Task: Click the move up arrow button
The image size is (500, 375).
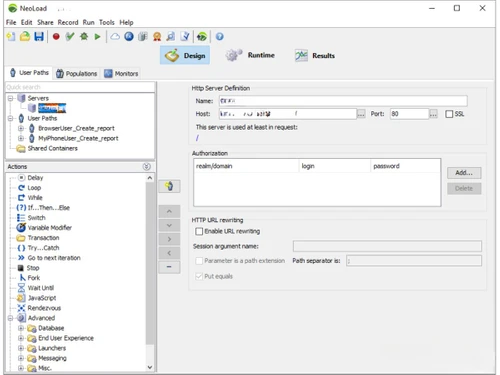Action: 169,211
